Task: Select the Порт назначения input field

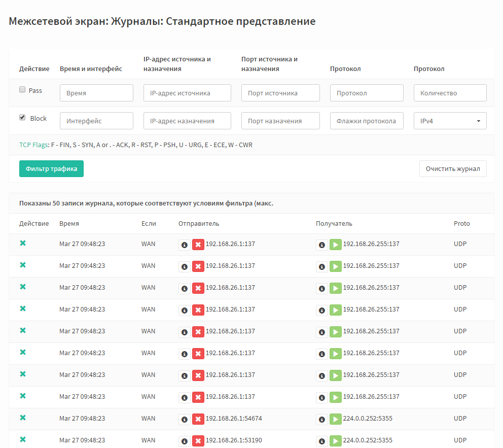Action: click(x=281, y=121)
